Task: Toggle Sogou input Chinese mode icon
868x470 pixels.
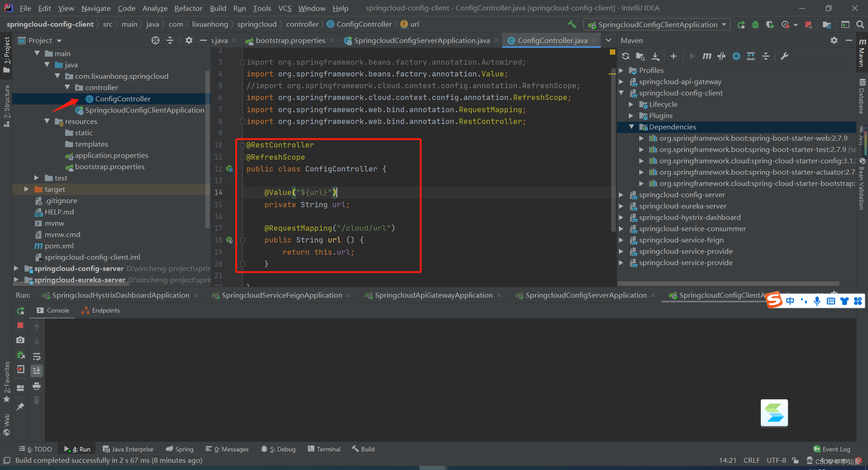Action: [790, 301]
